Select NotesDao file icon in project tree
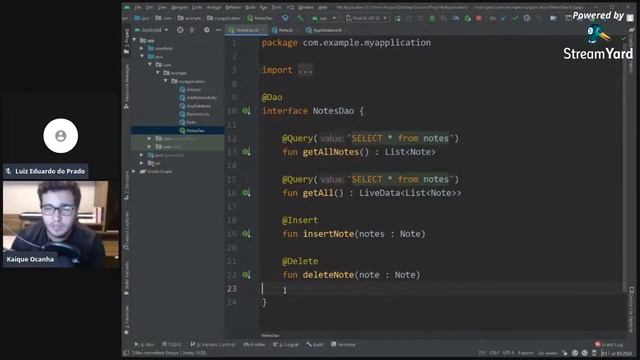Screen dimensions: 640x360 tap(182, 131)
